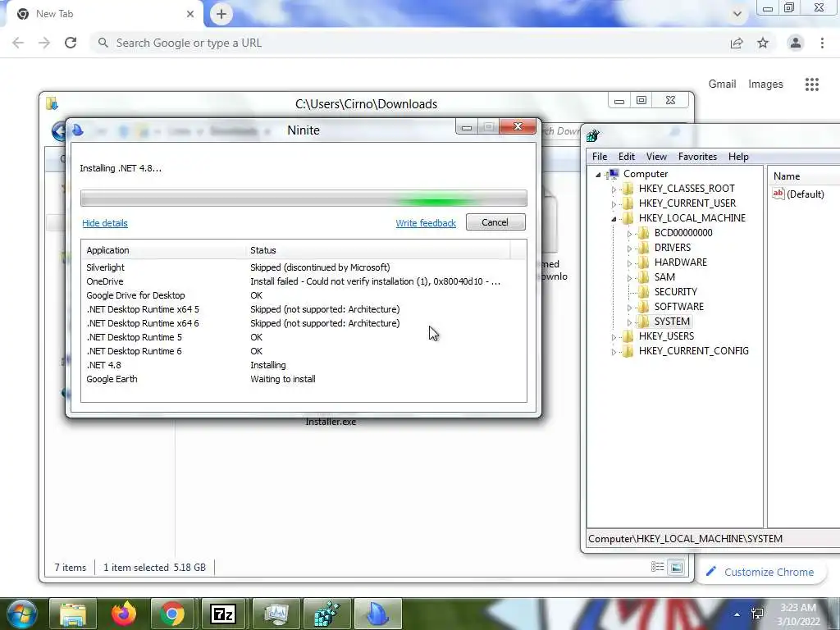Expand HKEY_CURRENT_CONFIG arrow
The image size is (840, 630).
pyautogui.click(x=614, y=352)
